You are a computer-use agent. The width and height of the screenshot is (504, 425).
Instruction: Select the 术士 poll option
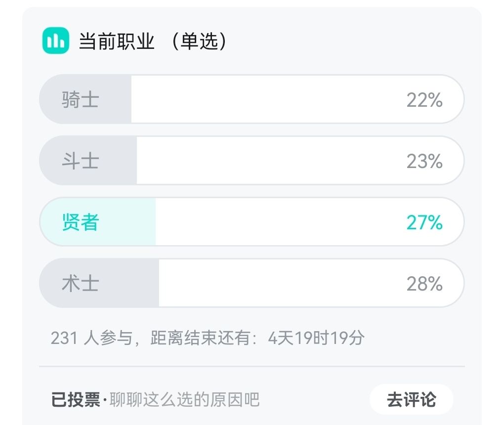(x=252, y=283)
